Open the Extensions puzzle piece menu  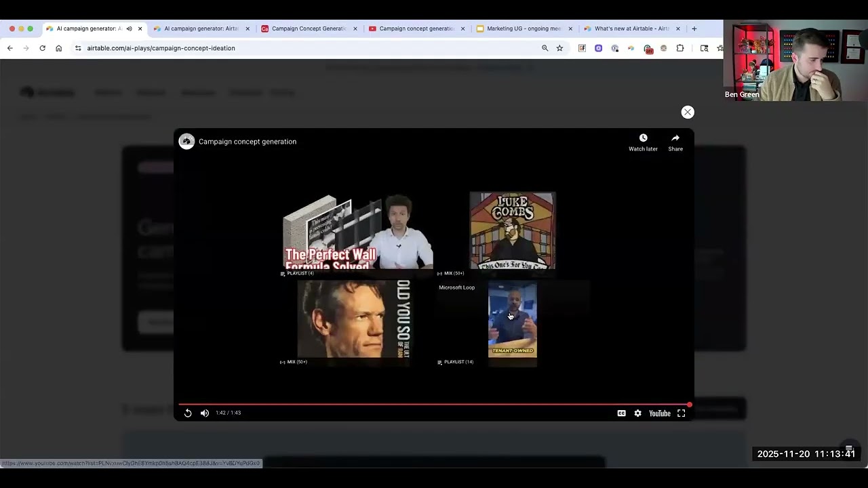coord(680,48)
